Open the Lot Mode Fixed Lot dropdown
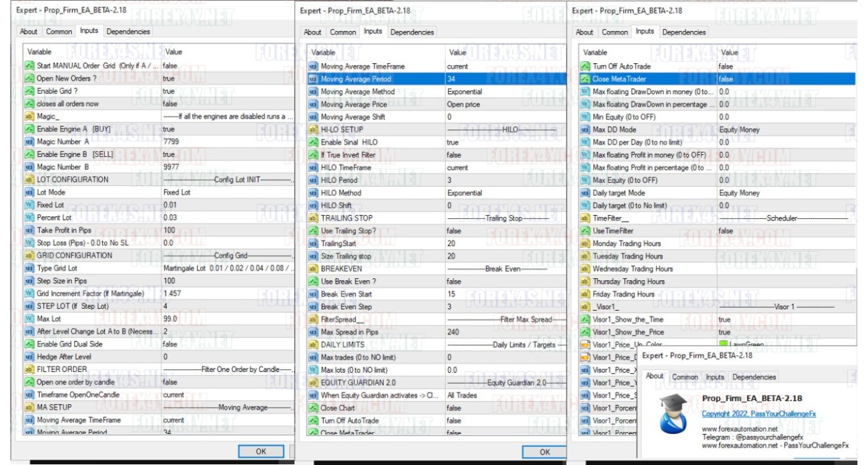 click(177, 192)
